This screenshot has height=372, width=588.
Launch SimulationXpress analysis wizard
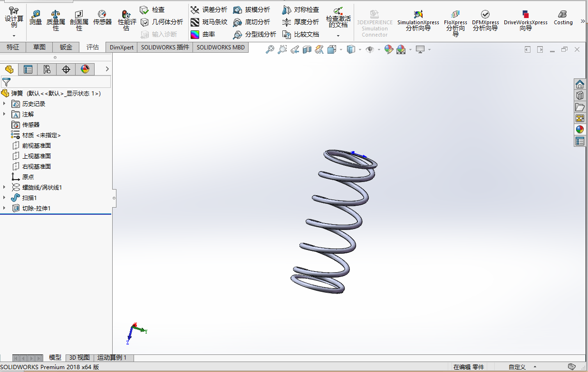tap(418, 20)
